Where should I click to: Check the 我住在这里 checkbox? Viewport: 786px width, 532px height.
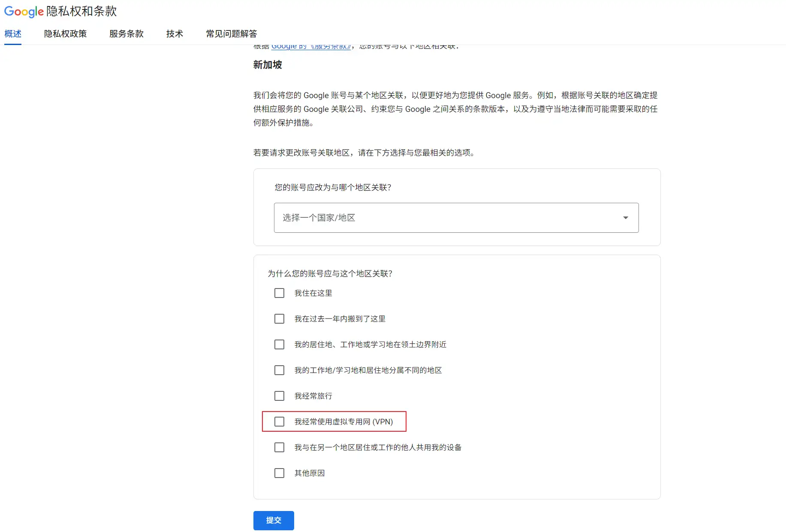click(279, 293)
